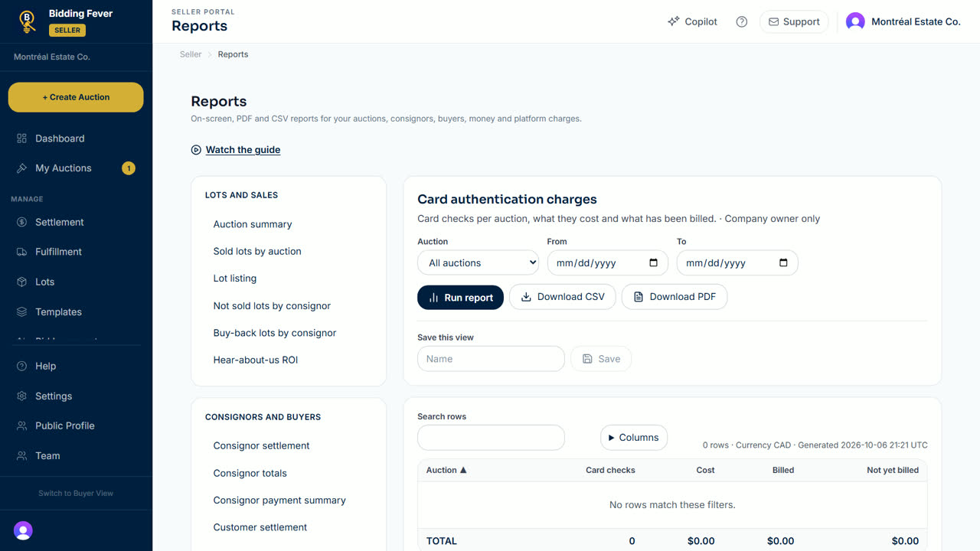Click the Save this view Name field

[491, 359]
